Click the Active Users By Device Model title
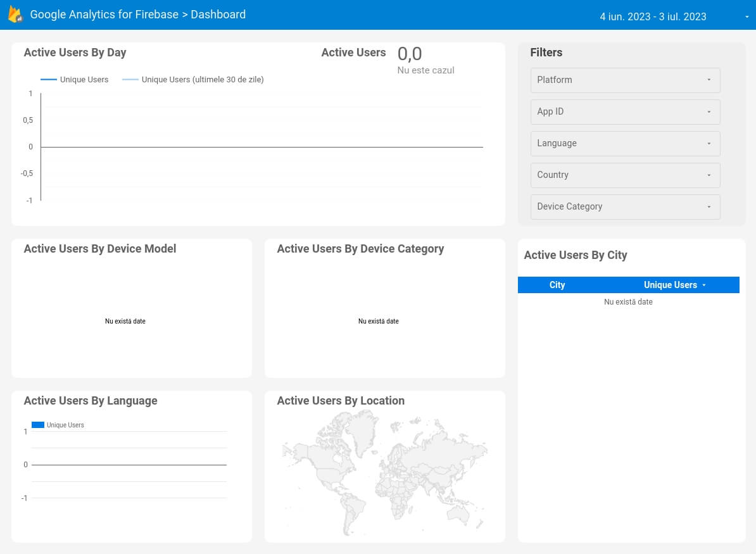756x554 pixels. (100, 249)
